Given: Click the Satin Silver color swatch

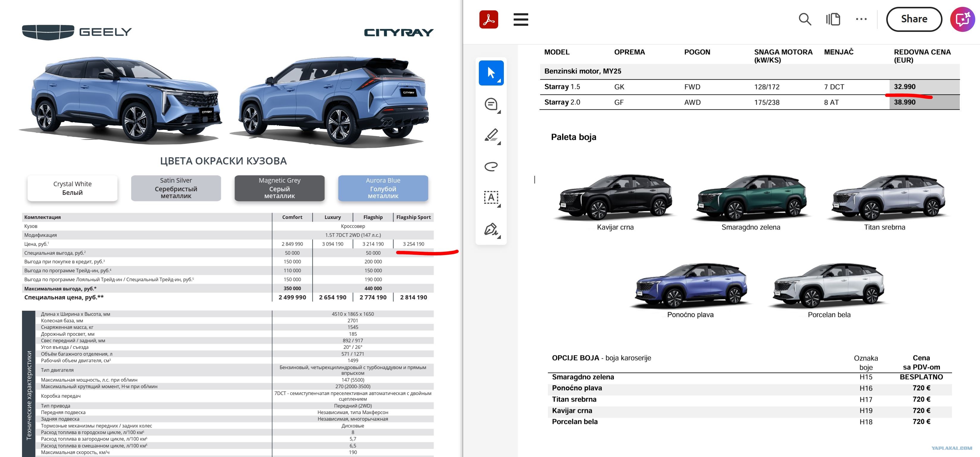Looking at the screenshot, I should tap(176, 188).
